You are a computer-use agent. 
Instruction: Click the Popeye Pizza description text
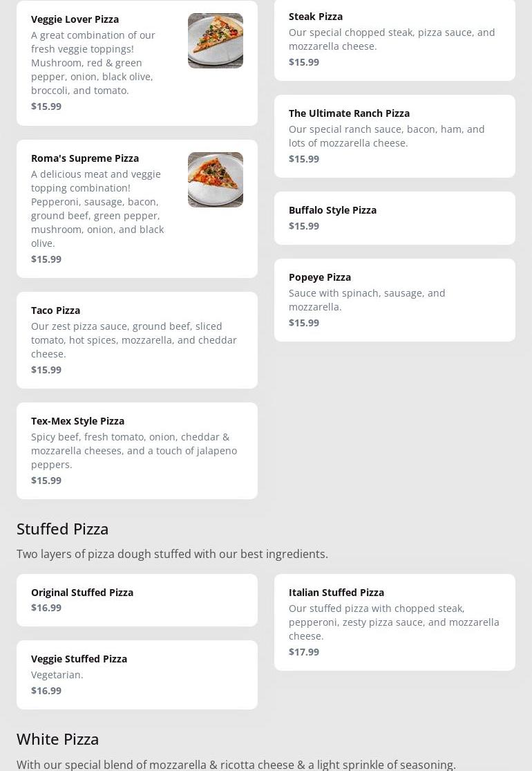367,300
